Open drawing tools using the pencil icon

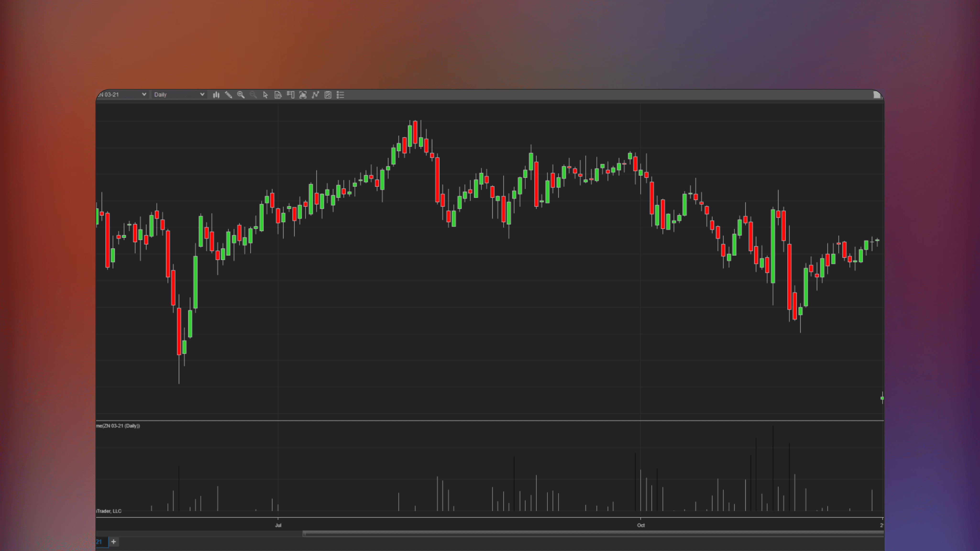[x=229, y=95]
